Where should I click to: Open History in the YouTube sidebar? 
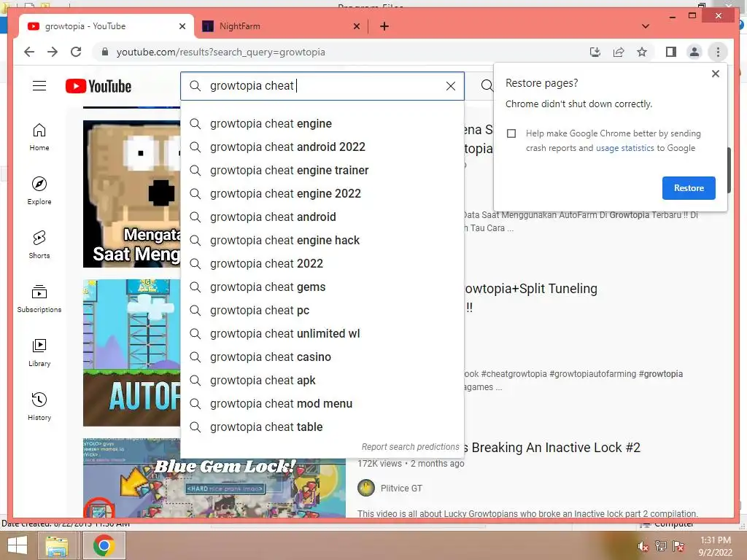point(39,406)
